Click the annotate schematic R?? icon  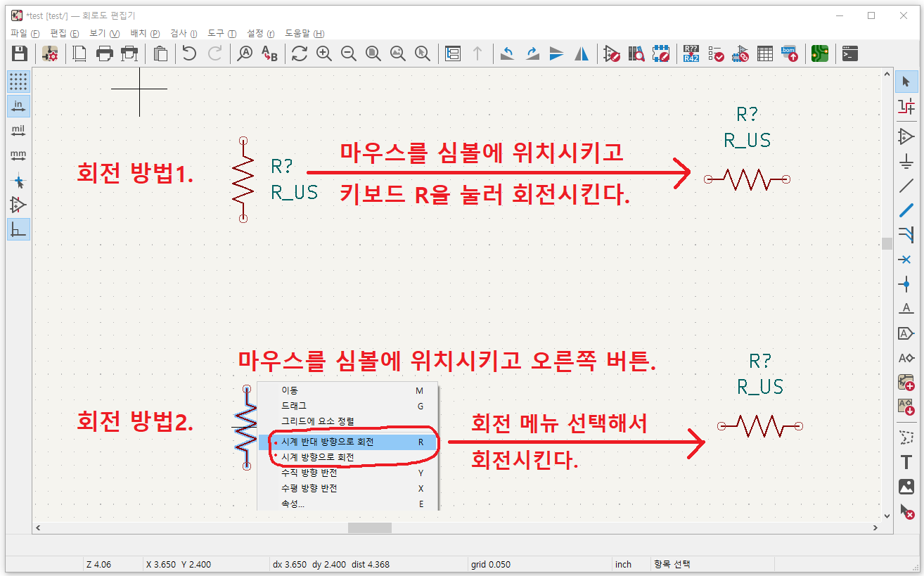pyautogui.click(x=691, y=53)
